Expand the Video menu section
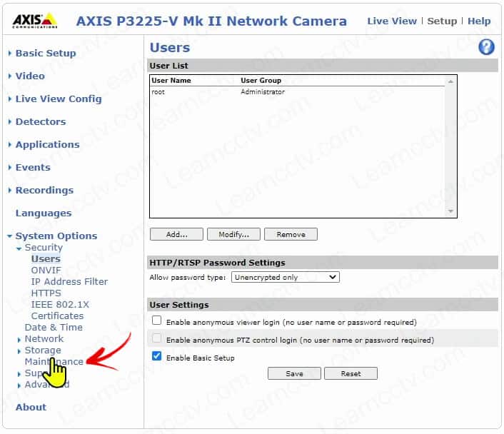 [30, 76]
